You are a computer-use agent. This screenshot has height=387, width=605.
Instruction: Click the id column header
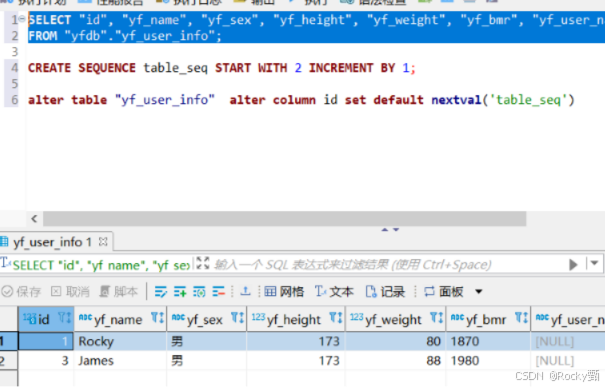coord(46,319)
